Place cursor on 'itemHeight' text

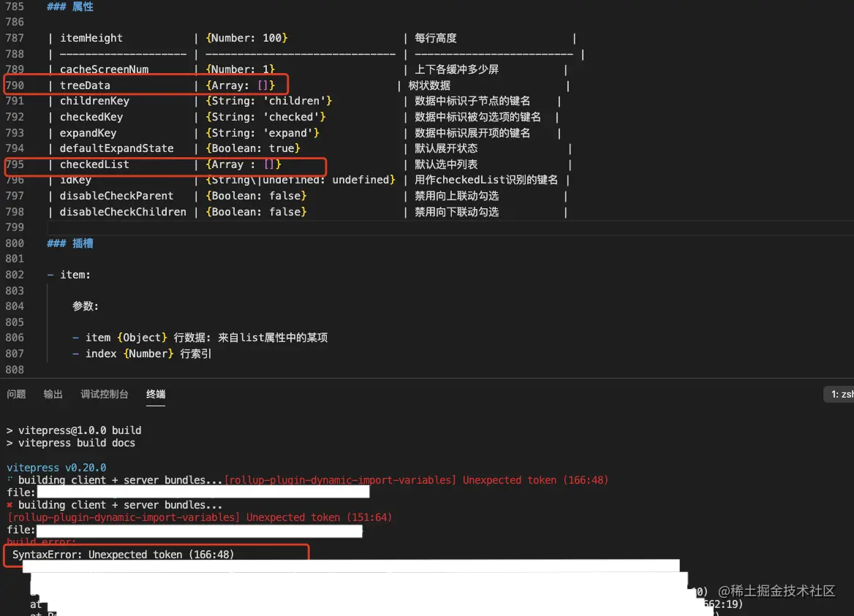[91, 38]
